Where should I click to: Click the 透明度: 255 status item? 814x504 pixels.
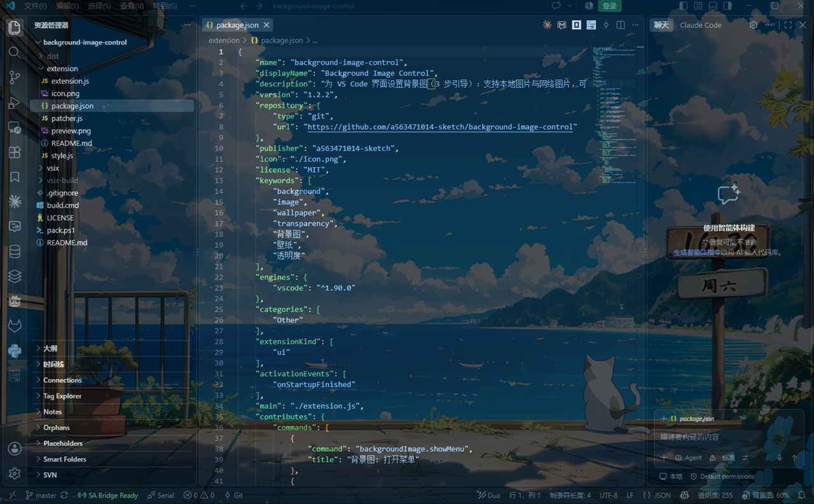(x=715, y=495)
